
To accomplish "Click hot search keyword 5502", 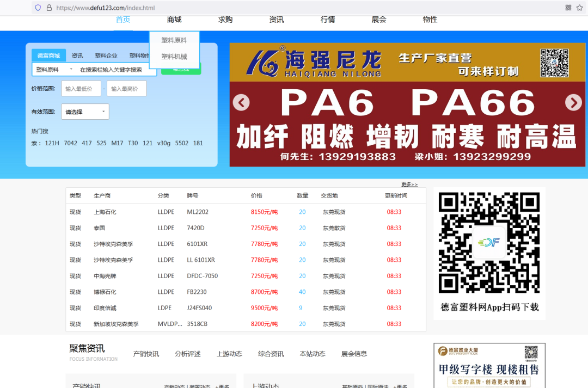I will point(182,143).
